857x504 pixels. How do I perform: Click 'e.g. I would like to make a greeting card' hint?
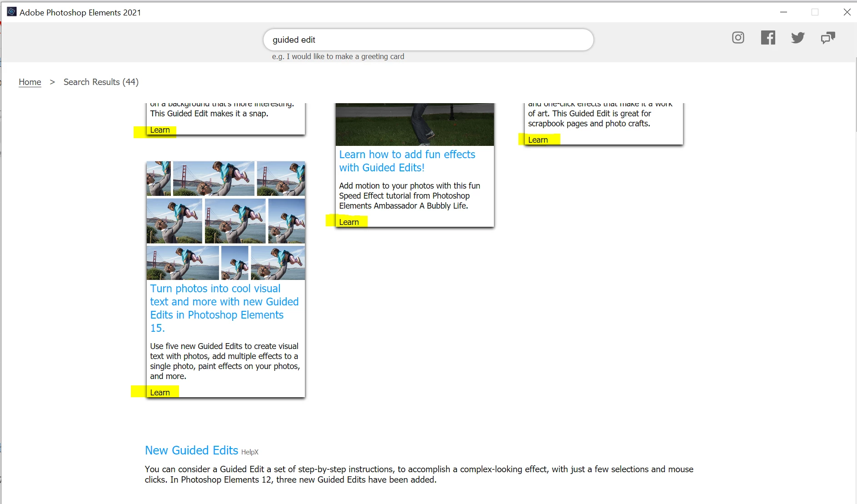click(338, 57)
